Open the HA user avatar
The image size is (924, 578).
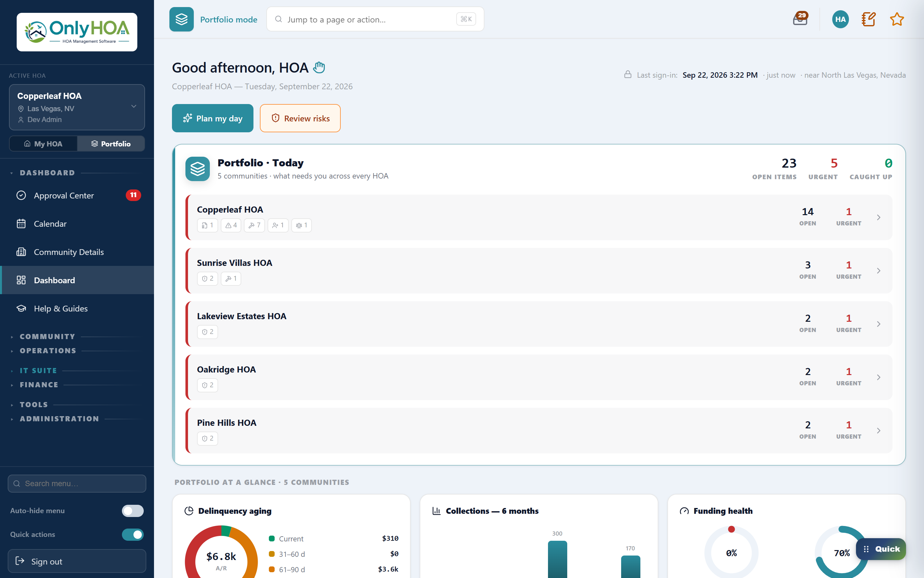840,19
